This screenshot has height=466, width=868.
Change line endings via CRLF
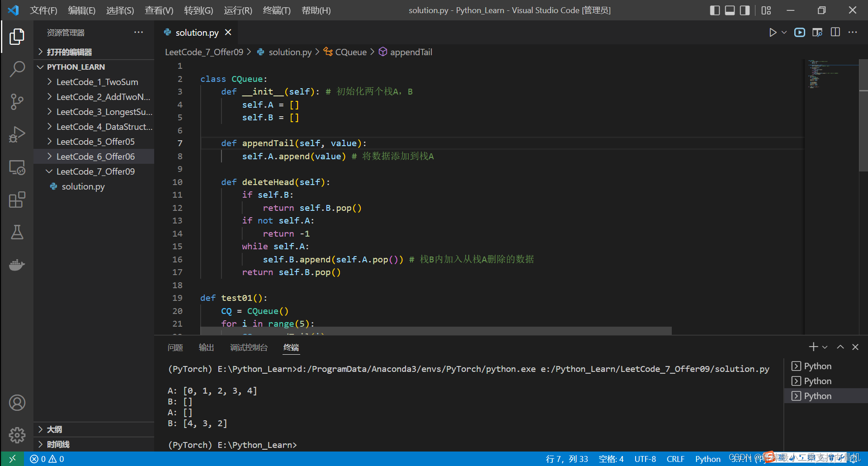coord(675,459)
